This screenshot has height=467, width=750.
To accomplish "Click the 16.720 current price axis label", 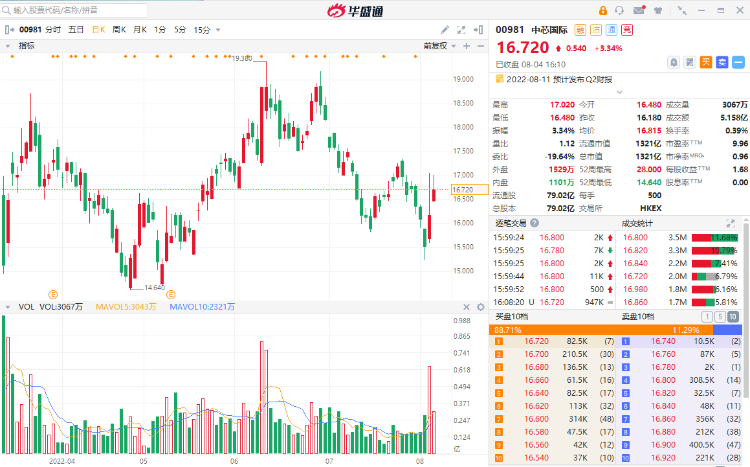I will click(470, 189).
